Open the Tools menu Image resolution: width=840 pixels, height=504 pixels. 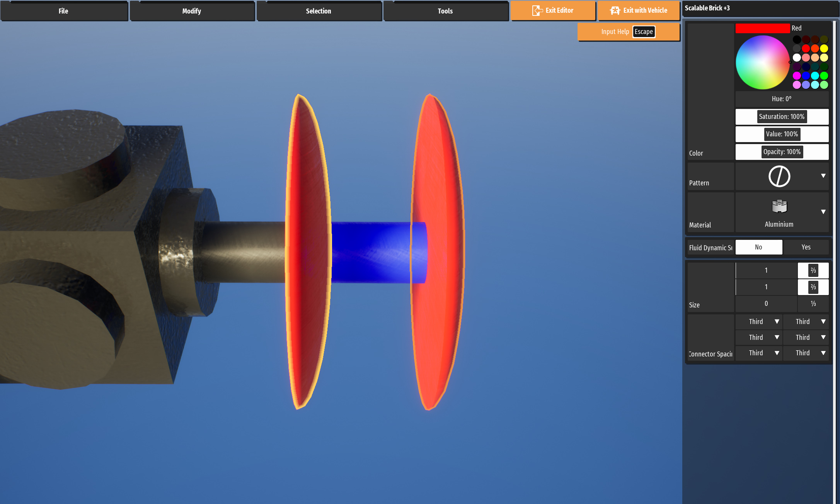coord(445,11)
